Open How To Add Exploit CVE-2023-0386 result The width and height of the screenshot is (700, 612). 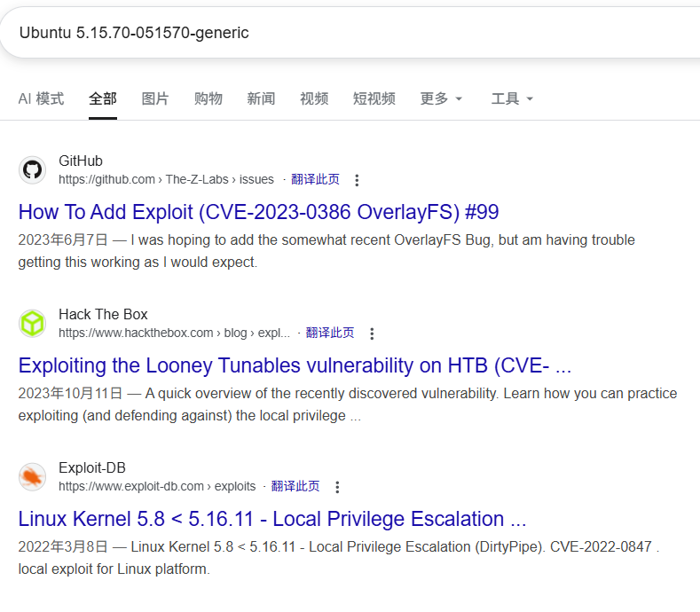(x=258, y=212)
